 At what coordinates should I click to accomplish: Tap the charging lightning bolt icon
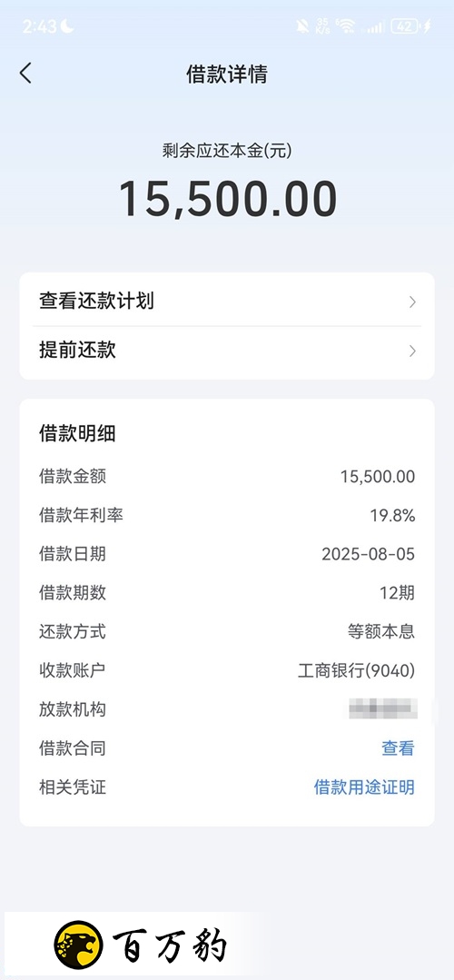(427, 26)
